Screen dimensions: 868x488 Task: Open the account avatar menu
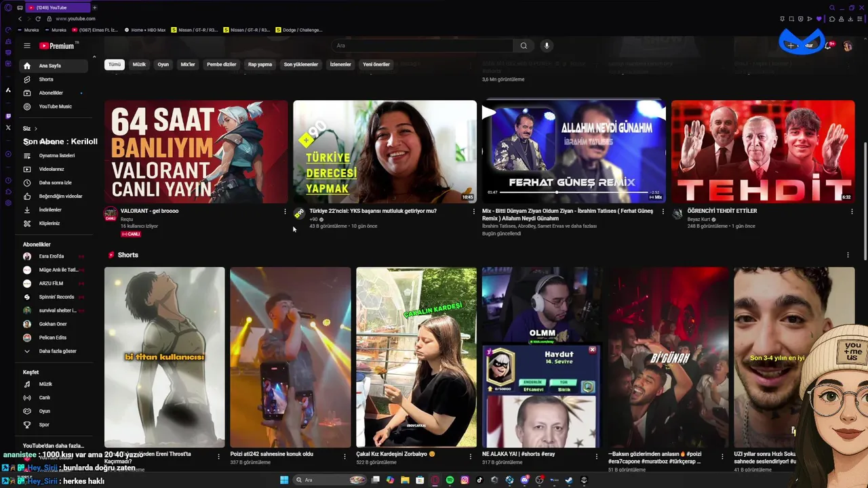point(848,46)
